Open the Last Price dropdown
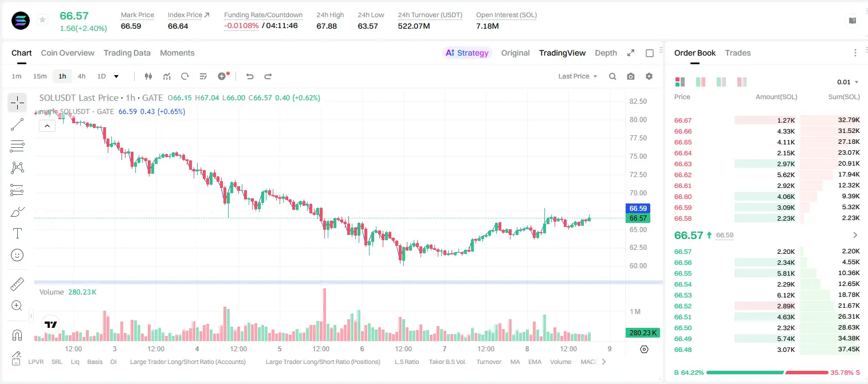868x384 pixels. [x=578, y=76]
